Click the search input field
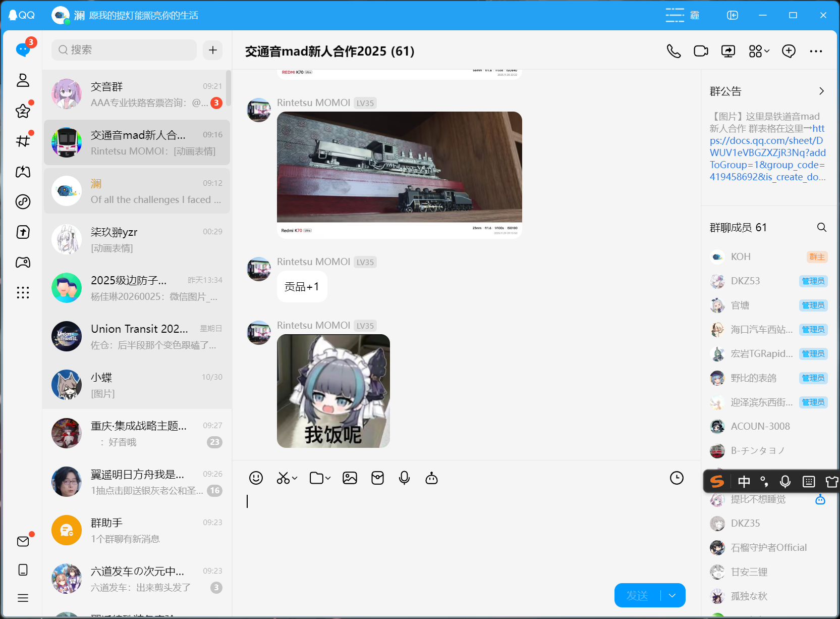This screenshot has width=840, height=619. (124, 50)
